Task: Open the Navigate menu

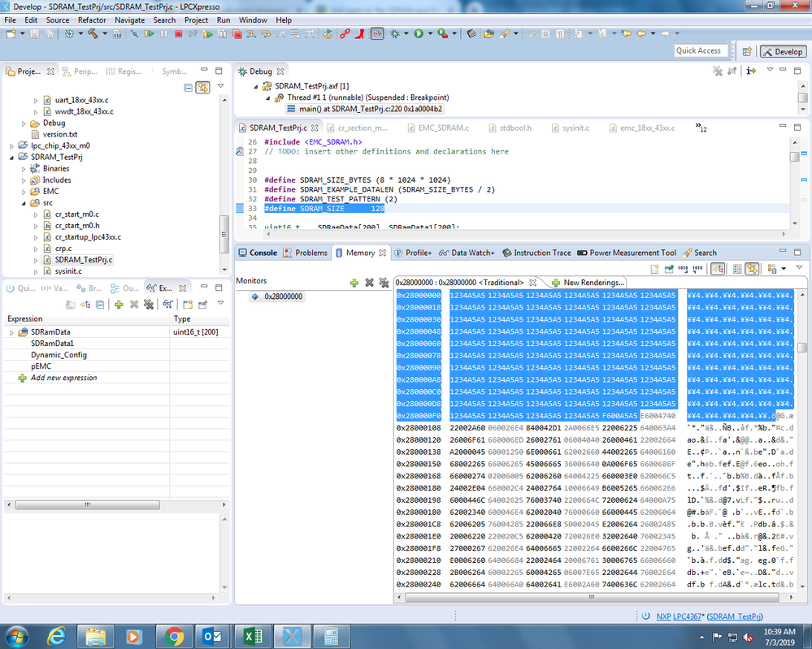Action: tap(129, 19)
